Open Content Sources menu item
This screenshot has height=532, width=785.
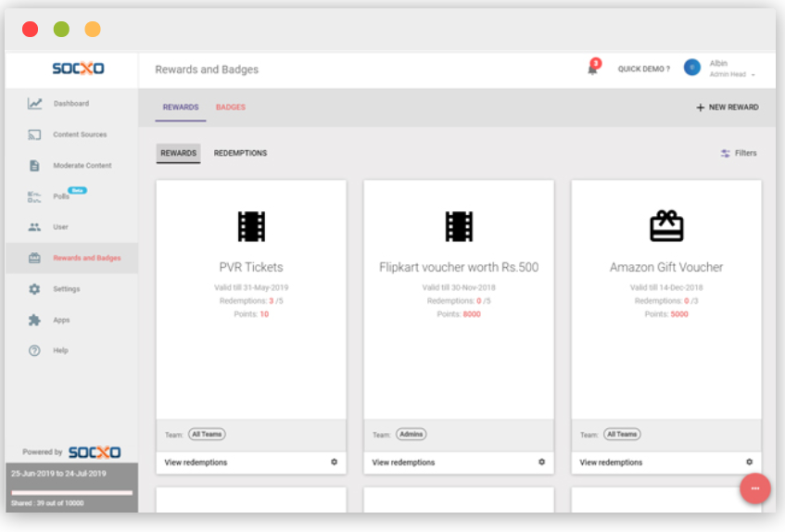click(x=71, y=134)
